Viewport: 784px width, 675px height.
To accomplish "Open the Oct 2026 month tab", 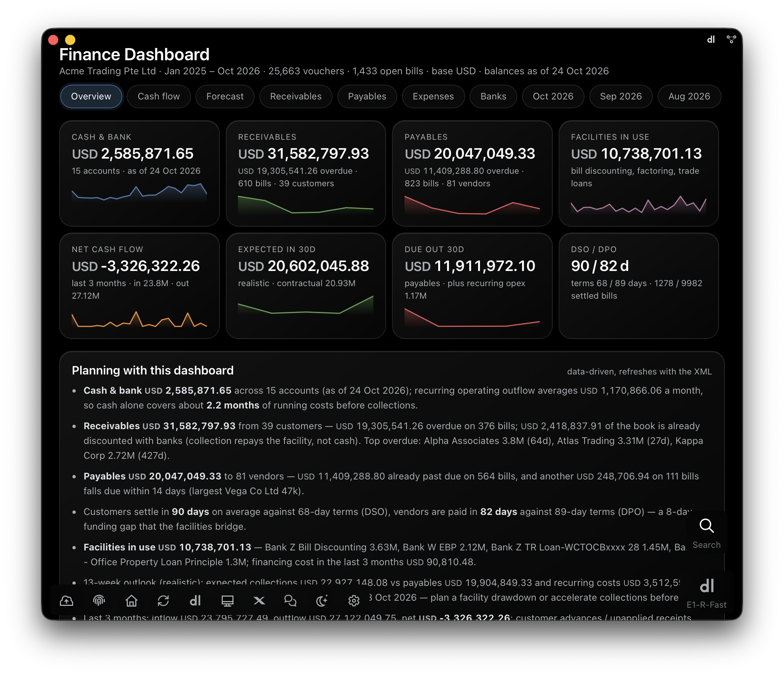I will click(x=553, y=96).
